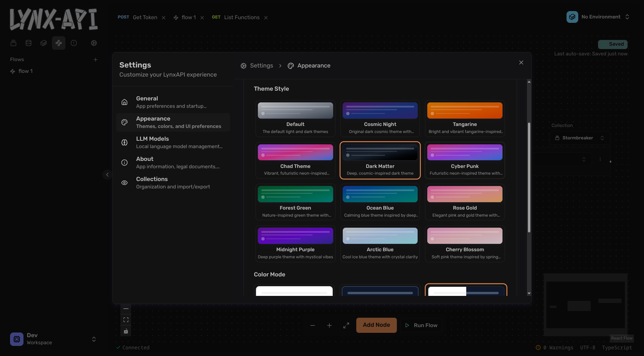
Task: Open the List Functions request tab
Action: click(x=241, y=17)
